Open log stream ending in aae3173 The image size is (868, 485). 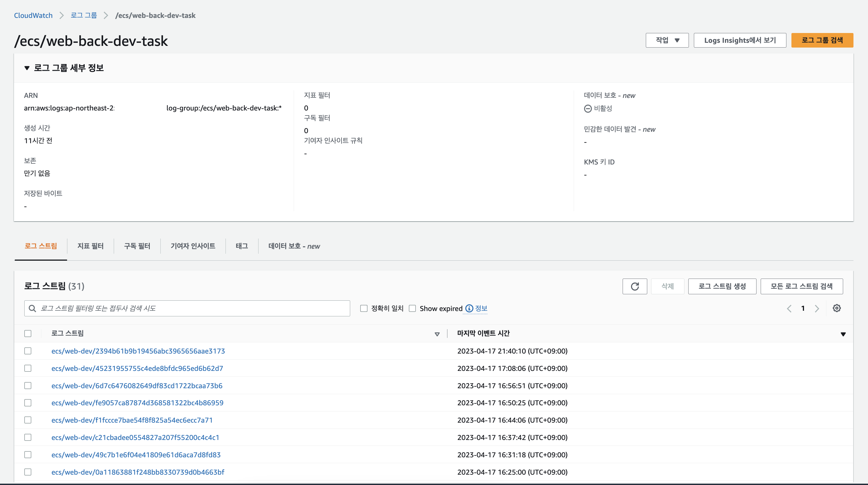click(x=138, y=351)
